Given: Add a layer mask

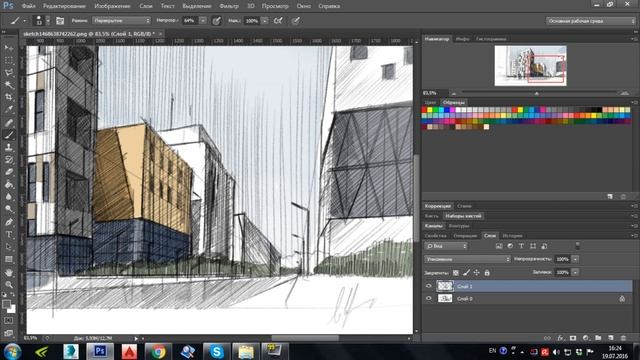Looking at the screenshot, I should [573, 338].
